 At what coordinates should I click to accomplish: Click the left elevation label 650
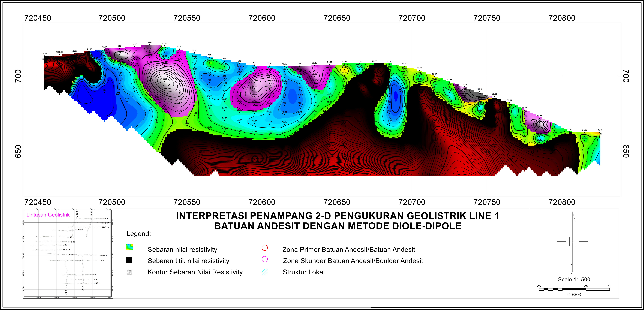click(x=18, y=151)
